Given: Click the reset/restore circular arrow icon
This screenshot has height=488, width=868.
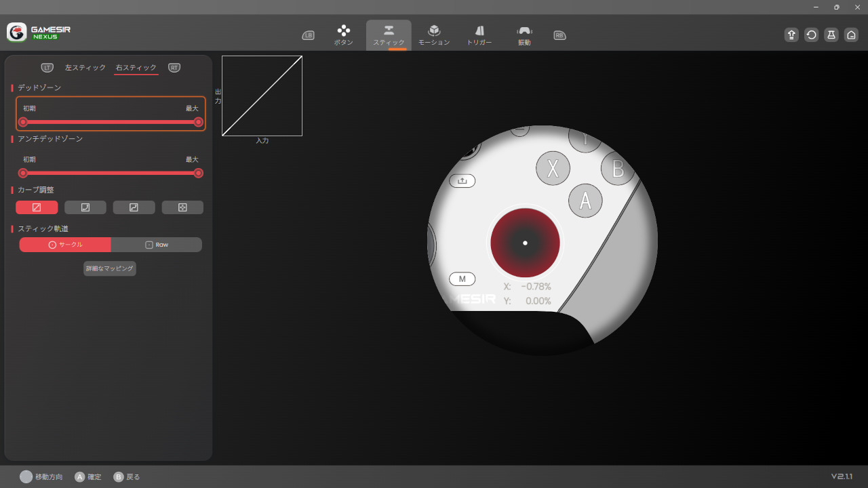Looking at the screenshot, I should 811,35.
